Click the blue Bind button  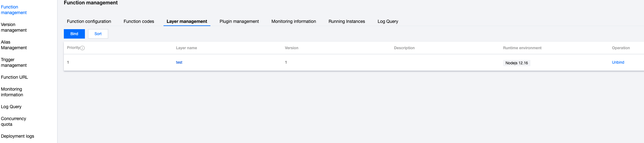tap(74, 34)
